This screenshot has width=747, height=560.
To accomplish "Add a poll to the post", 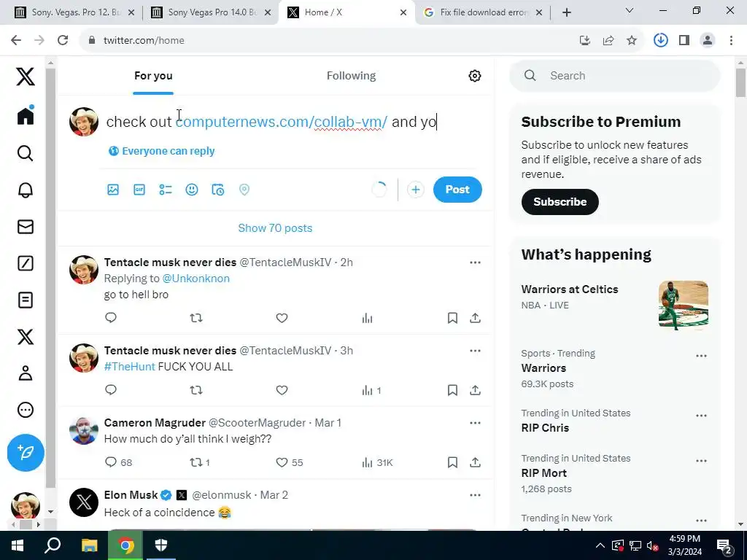I will 166,190.
